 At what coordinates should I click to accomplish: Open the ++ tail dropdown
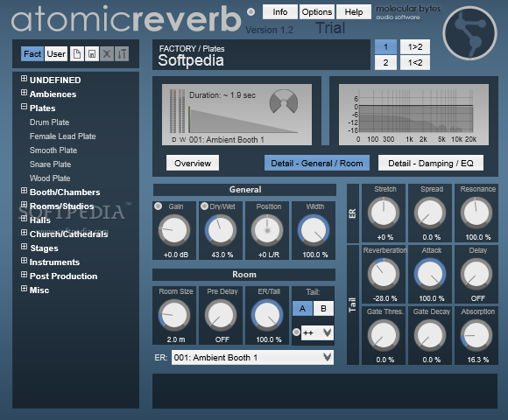pos(317,332)
